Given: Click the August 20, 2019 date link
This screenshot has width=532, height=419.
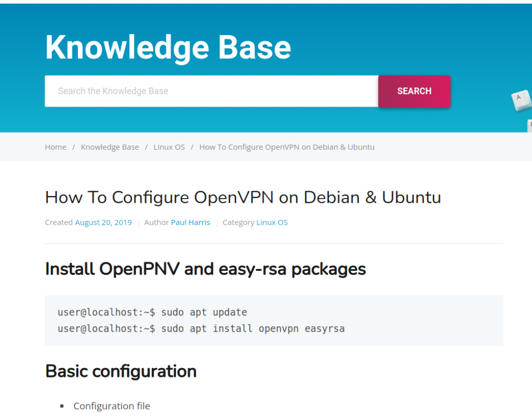Looking at the screenshot, I should click(103, 222).
